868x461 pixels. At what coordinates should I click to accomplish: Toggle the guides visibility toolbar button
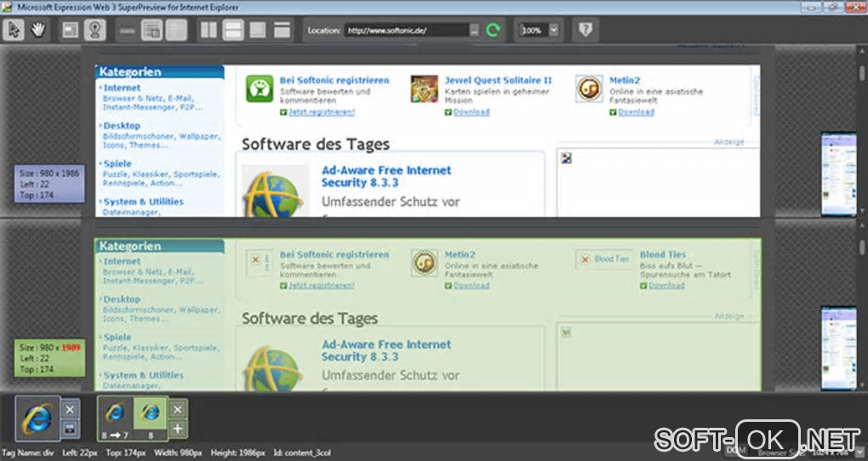[177, 30]
